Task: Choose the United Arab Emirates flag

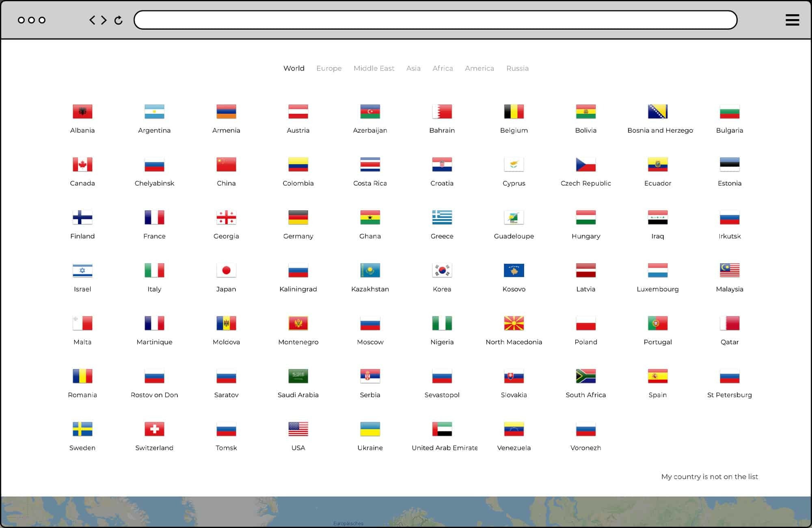Action: tap(442, 429)
